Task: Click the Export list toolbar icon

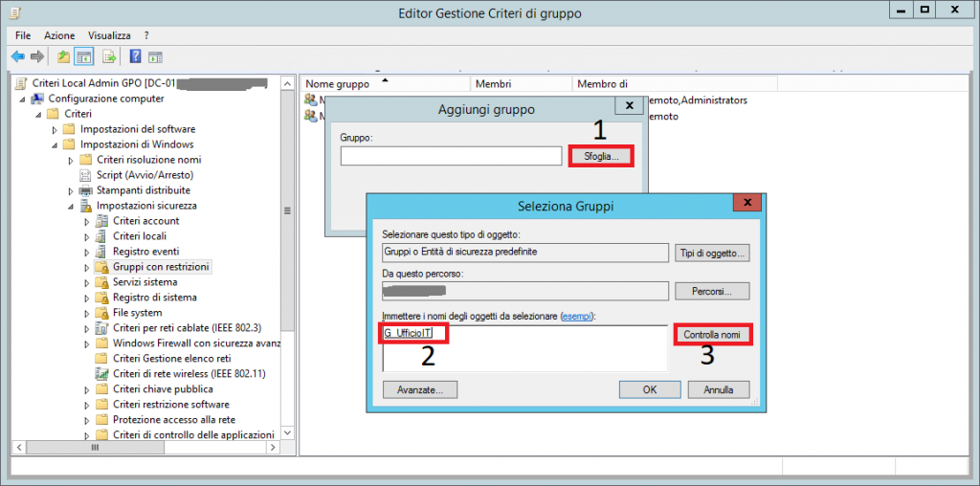Action: pyautogui.click(x=109, y=56)
